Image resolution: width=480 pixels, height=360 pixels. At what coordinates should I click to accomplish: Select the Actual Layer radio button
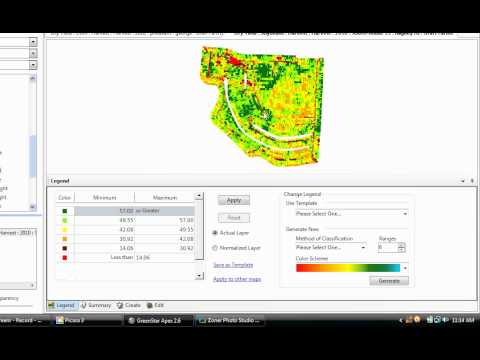[x=215, y=233]
